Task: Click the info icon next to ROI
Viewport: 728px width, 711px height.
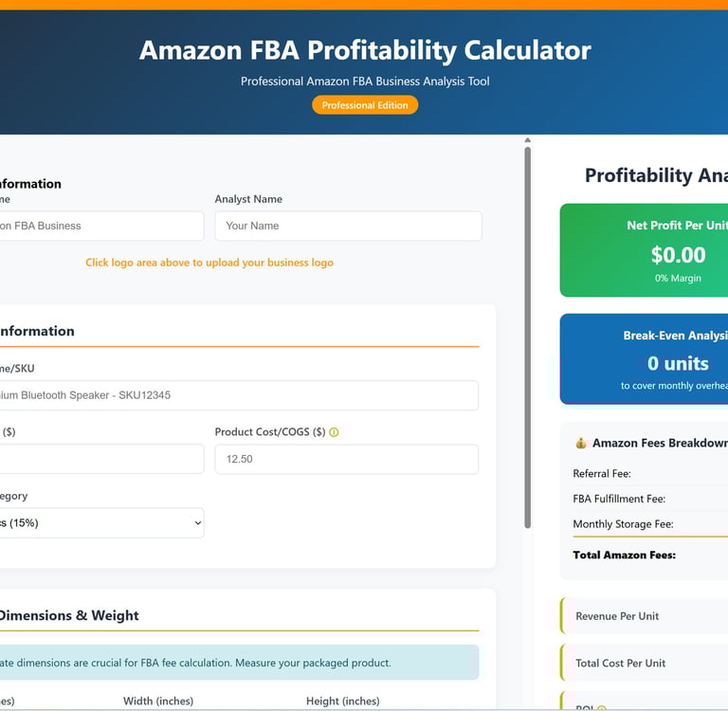Action: point(601,708)
